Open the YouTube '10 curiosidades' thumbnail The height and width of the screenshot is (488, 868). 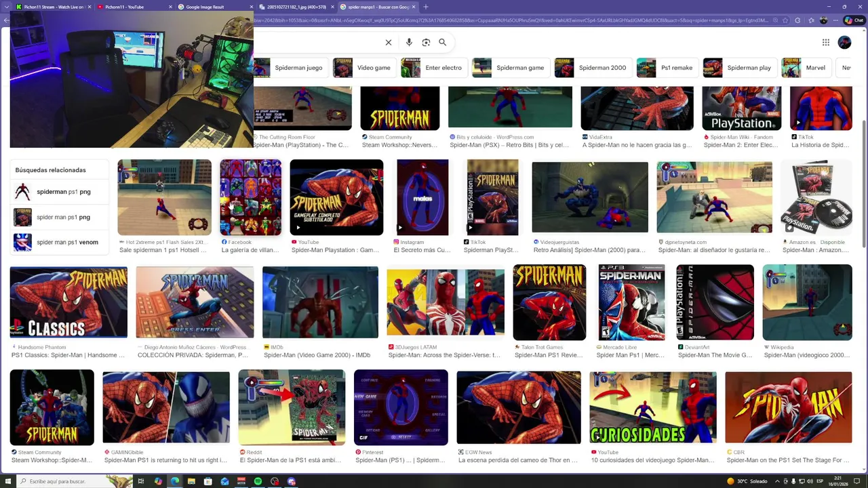click(x=653, y=407)
